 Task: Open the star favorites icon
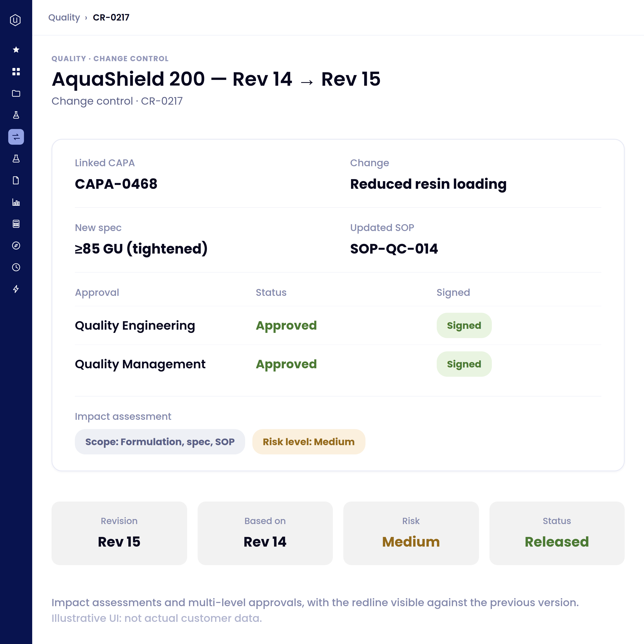pos(16,50)
